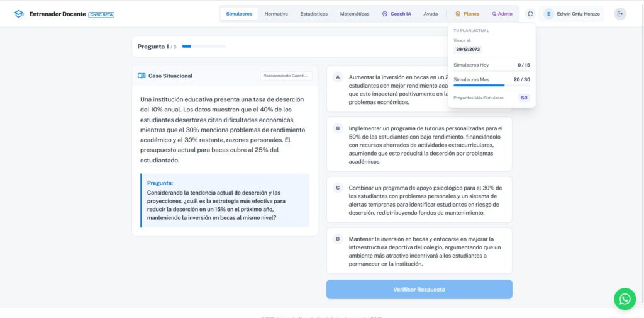644x318 pixels.
Task: Open the Ayuda help link
Action: pos(431,14)
